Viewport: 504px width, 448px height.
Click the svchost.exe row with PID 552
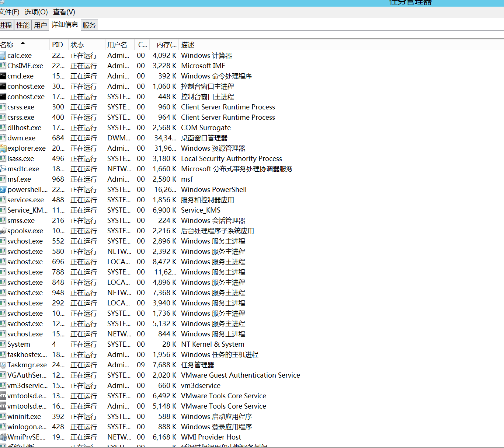pos(252,241)
